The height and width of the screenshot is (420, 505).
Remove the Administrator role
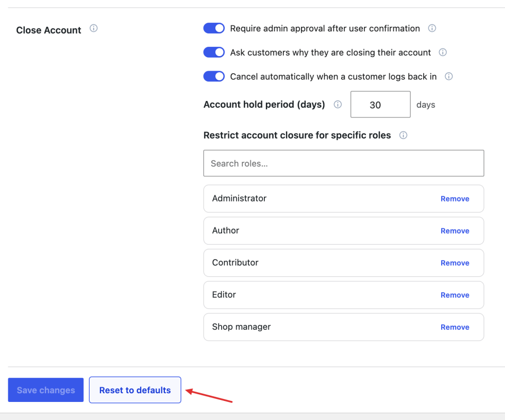click(x=454, y=199)
